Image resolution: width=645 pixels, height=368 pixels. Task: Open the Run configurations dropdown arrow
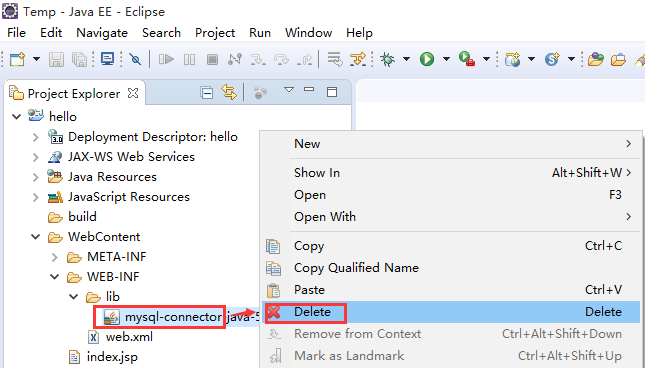[446, 60]
